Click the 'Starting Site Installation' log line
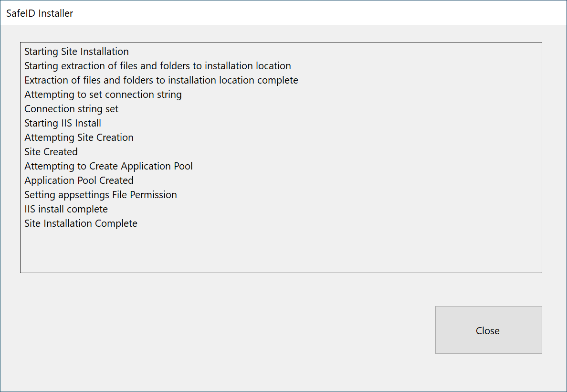The image size is (567, 392). tap(76, 52)
